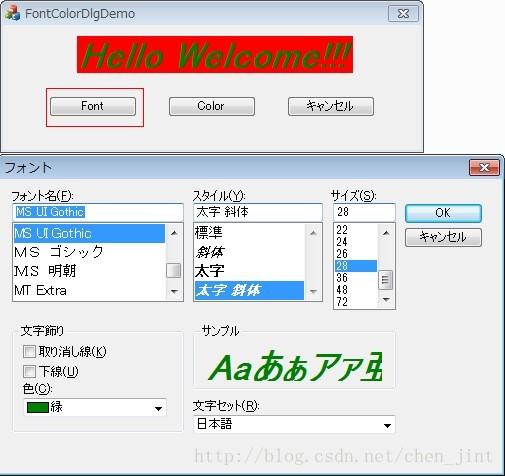Click style list scroll up arrow
505x476 pixels.
pyautogui.click(x=313, y=233)
